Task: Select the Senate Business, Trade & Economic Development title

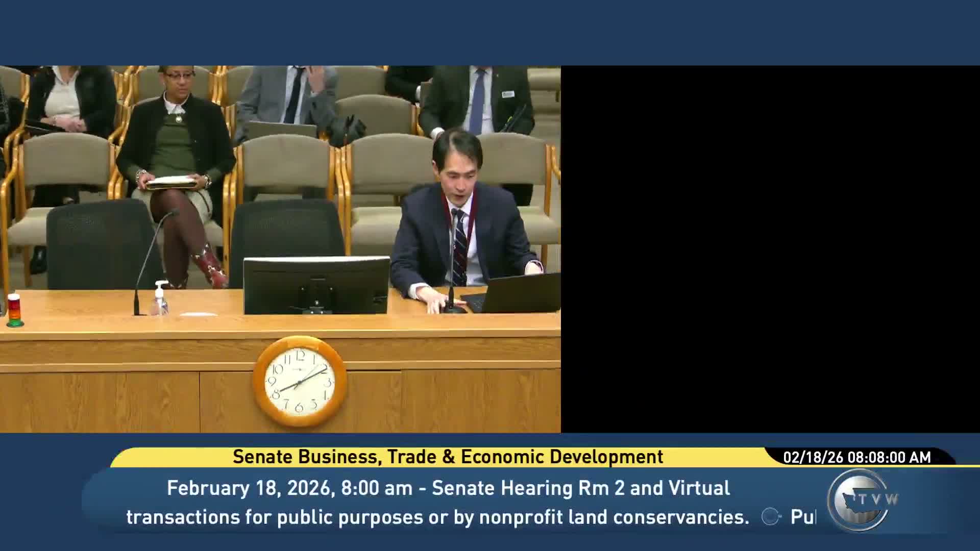Action: click(448, 457)
